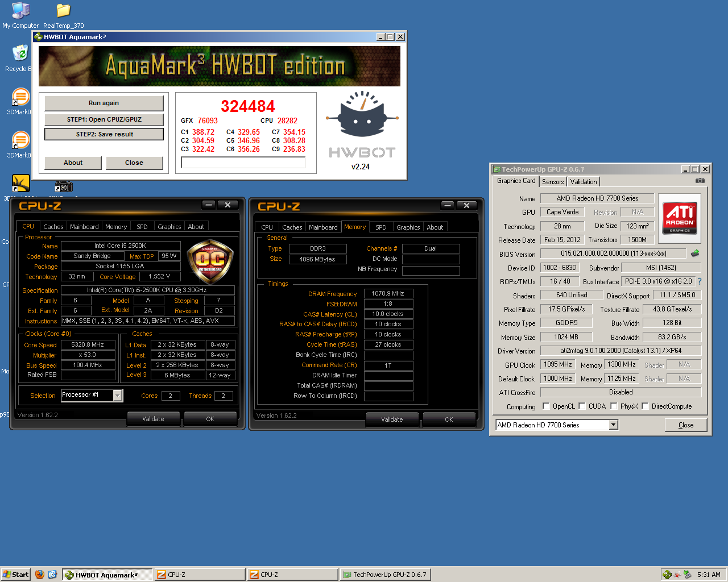Switch to Sensors tab in GPU-Z
Image resolution: width=728 pixels, height=582 pixels.
click(553, 181)
